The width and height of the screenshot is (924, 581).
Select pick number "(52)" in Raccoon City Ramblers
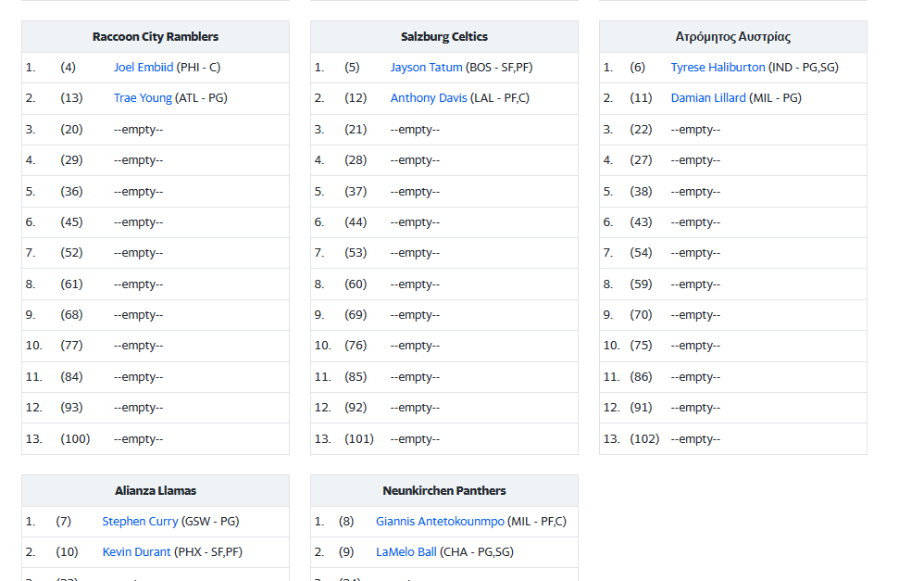71,253
